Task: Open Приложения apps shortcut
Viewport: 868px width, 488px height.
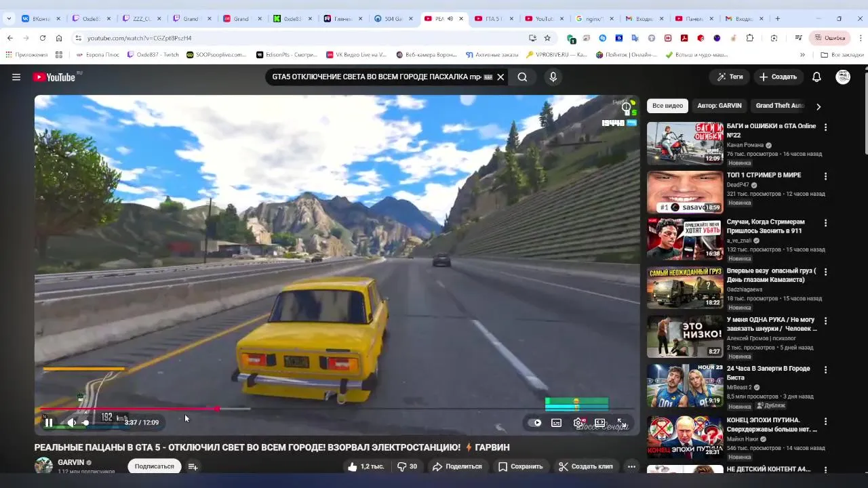Action: [26, 55]
